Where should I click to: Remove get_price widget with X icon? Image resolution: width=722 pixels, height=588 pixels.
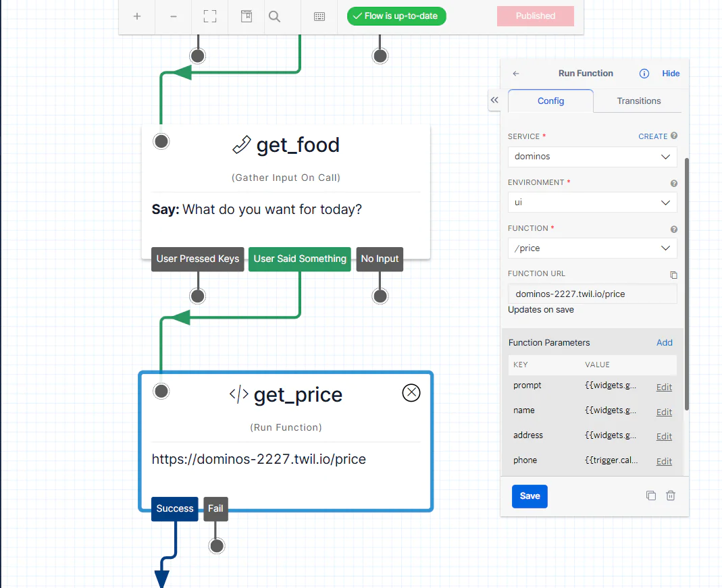[x=411, y=393]
